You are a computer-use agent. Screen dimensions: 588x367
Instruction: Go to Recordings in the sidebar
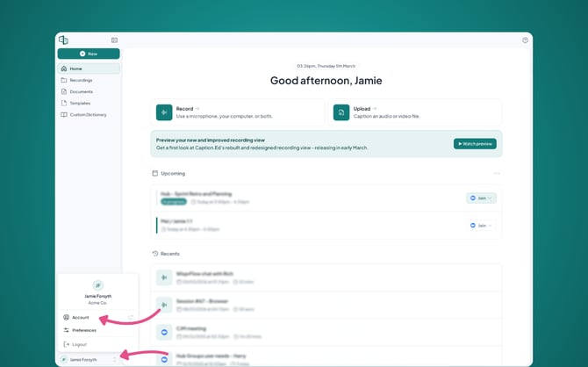(x=81, y=80)
